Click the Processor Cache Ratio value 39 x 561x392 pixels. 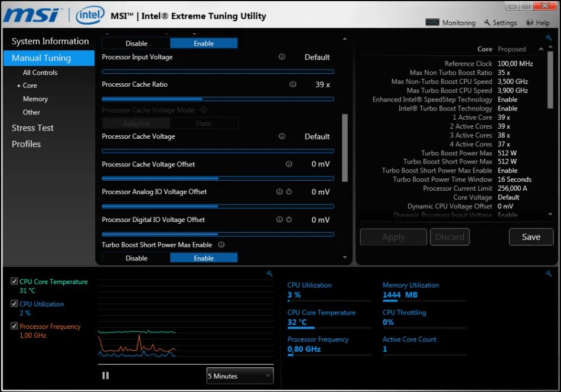tap(322, 84)
